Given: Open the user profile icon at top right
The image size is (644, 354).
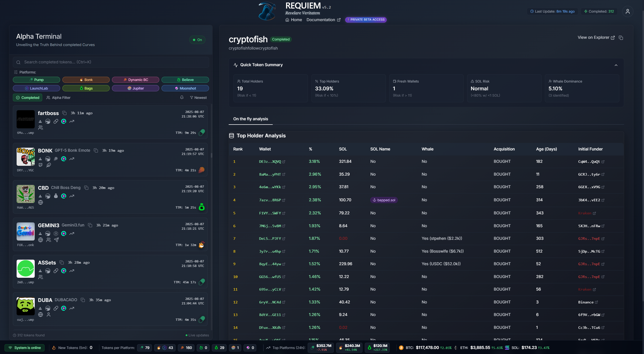Looking at the screenshot, I should coord(628,11).
